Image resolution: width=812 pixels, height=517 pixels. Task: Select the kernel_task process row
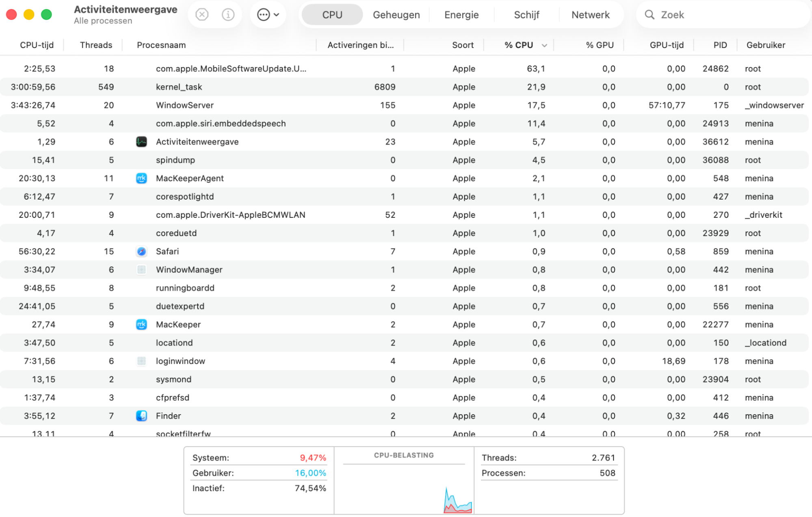[x=404, y=87]
